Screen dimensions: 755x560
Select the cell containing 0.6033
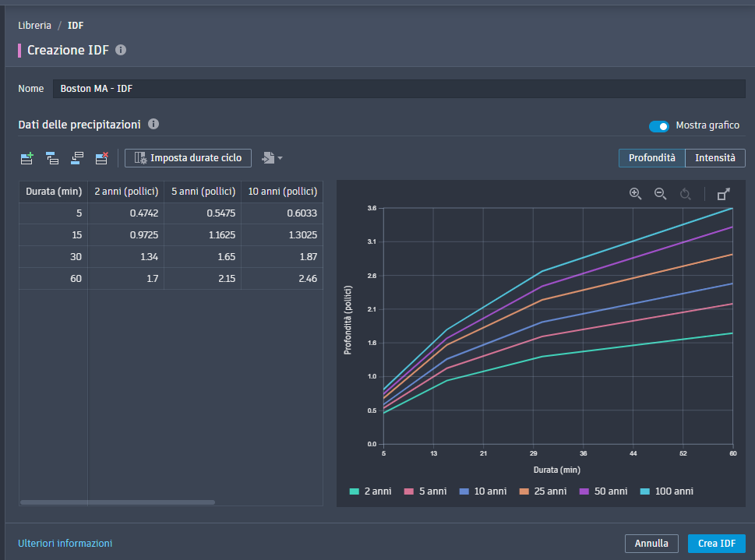click(x=282, y=213)
